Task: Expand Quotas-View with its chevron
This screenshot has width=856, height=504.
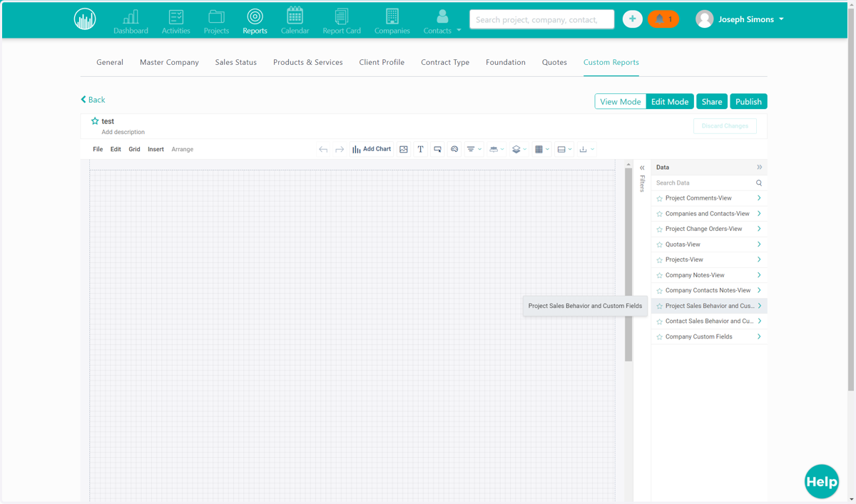Action: point(759,245)
